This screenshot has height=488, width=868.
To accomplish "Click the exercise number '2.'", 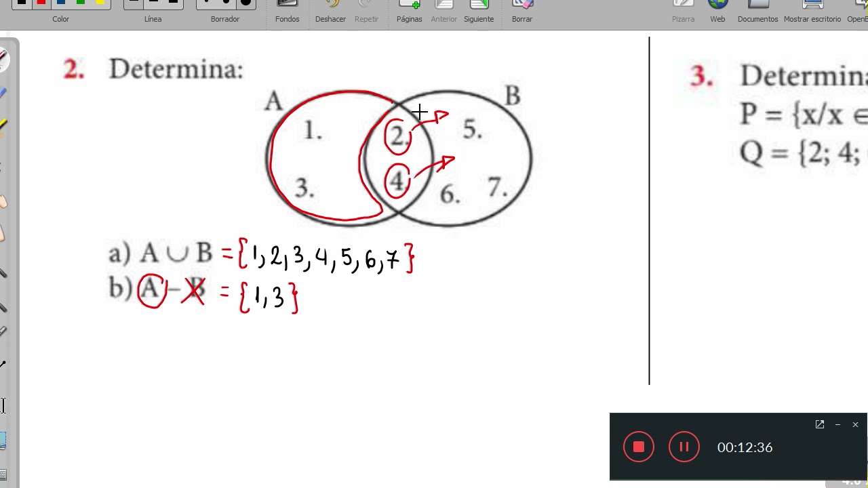I will click(x=74, y=69).
